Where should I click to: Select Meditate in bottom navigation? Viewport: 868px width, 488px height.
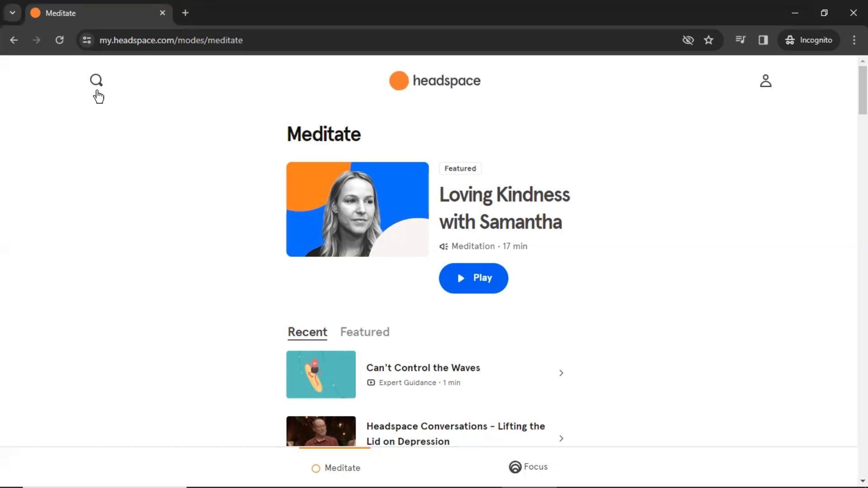pyautogui.click(x=336, y=468)
